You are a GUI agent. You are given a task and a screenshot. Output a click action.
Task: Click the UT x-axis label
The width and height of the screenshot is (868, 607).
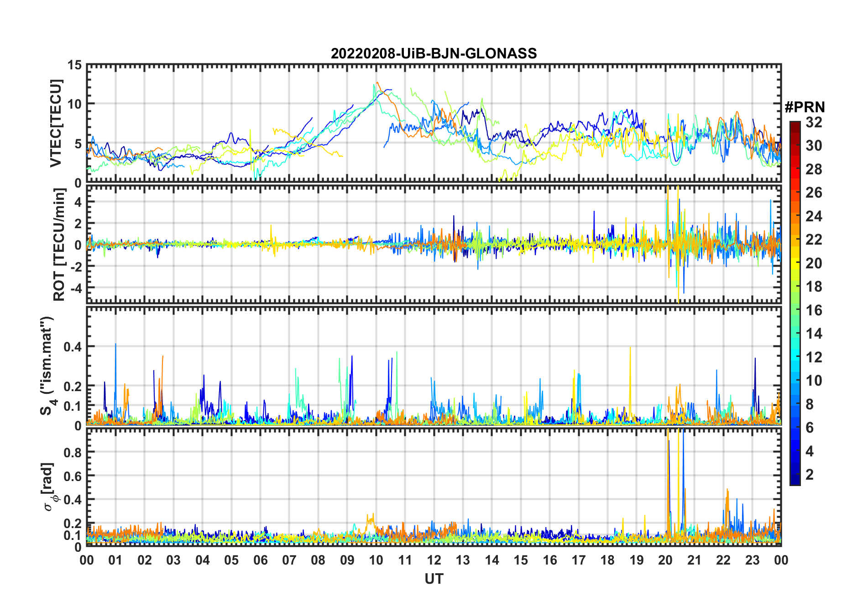pos(434,579)
